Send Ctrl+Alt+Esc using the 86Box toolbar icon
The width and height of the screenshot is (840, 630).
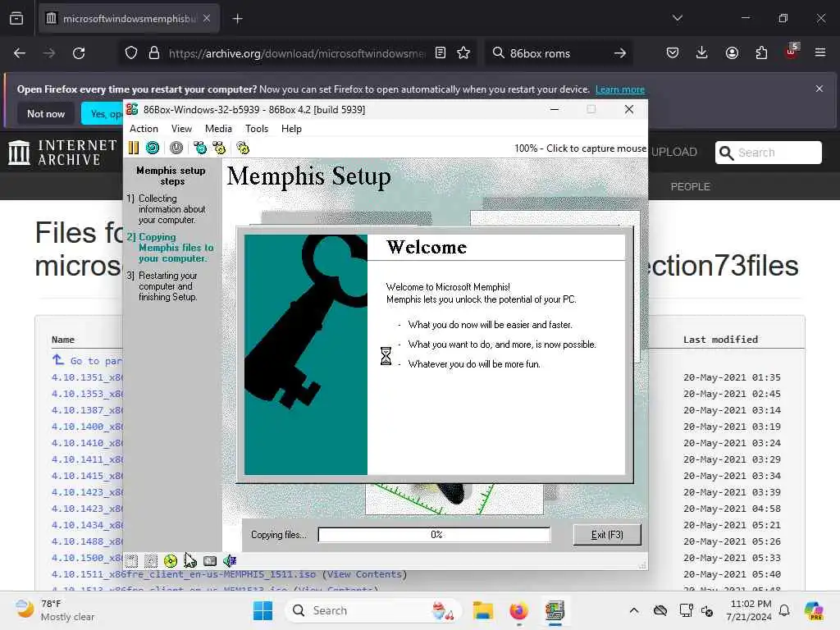coord(220,148)
